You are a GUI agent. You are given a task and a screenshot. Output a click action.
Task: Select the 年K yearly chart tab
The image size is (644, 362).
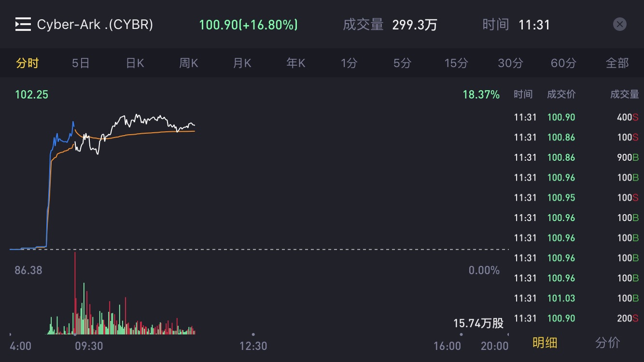click(295, 63)
